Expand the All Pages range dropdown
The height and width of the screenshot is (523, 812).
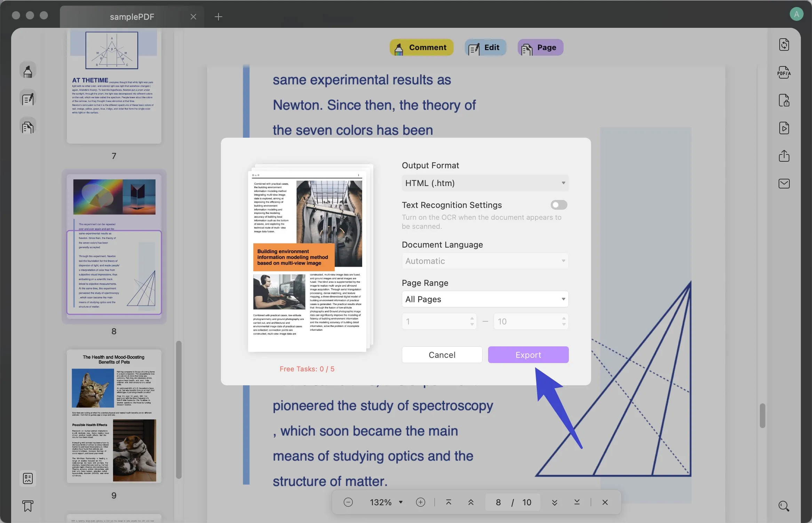485,299
